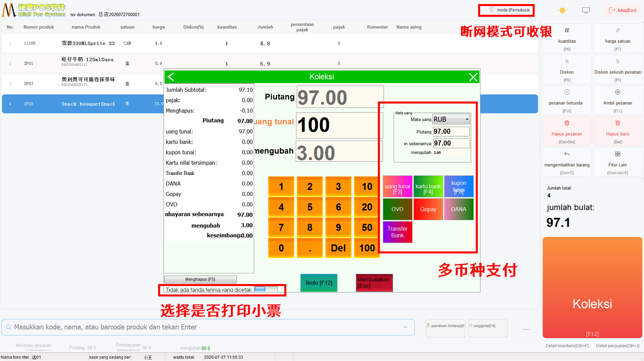Open panduan belanja shopping guide button
This screenshot has width=644, height=361.
445,328
